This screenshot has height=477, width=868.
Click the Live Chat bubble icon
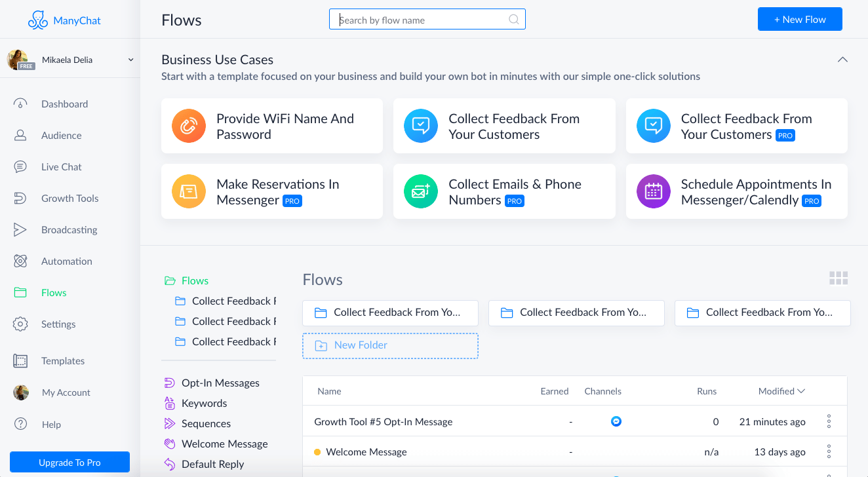[x=20, y=166]
